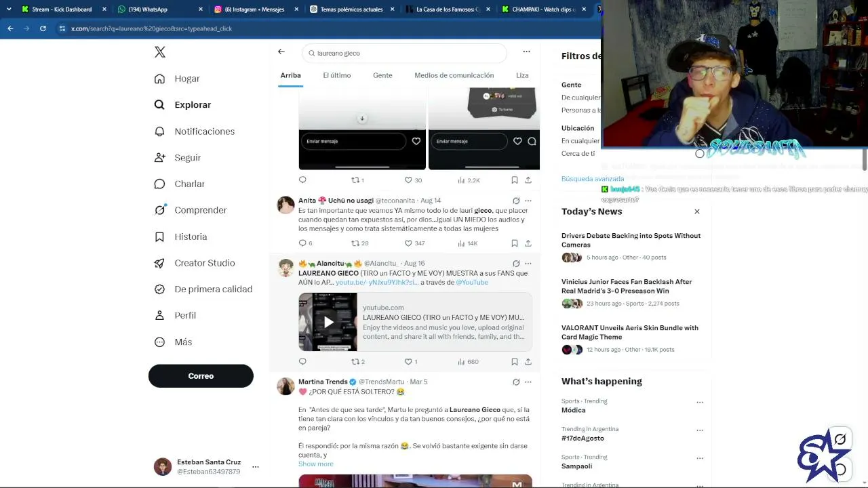Click the X logo in the sidebar

pos(160,52)
